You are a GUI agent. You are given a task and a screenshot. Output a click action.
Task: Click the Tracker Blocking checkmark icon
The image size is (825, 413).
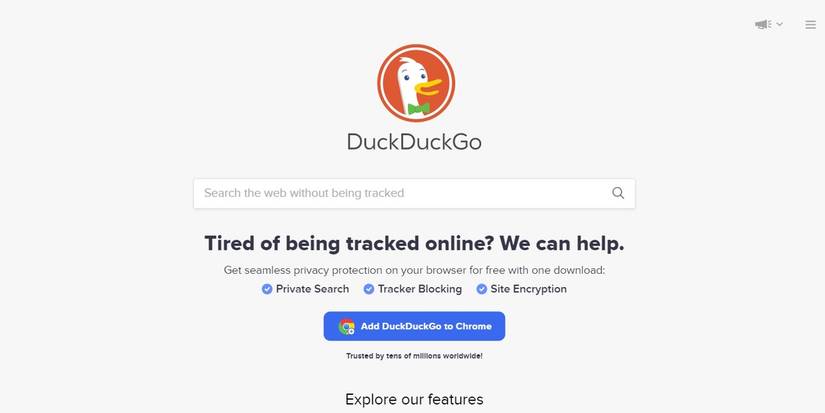369,289
